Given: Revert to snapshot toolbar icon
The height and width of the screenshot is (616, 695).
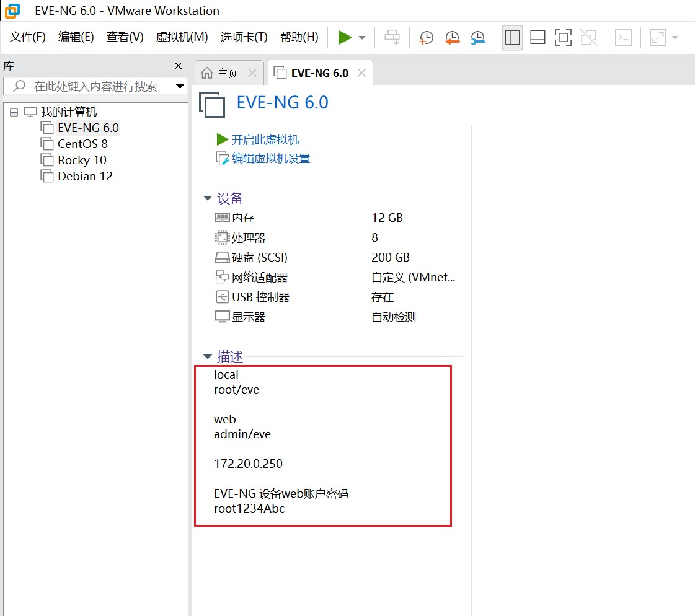Looking at the screenshot, I should (452, 37).
